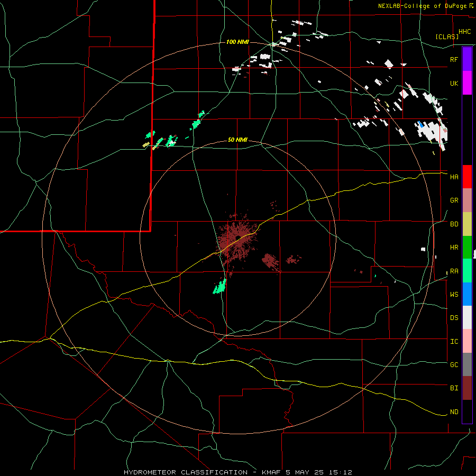Click the NEXLAB-College of DuPage text
The height and width of the screenshot is (476, 476).
click(422, 6)
